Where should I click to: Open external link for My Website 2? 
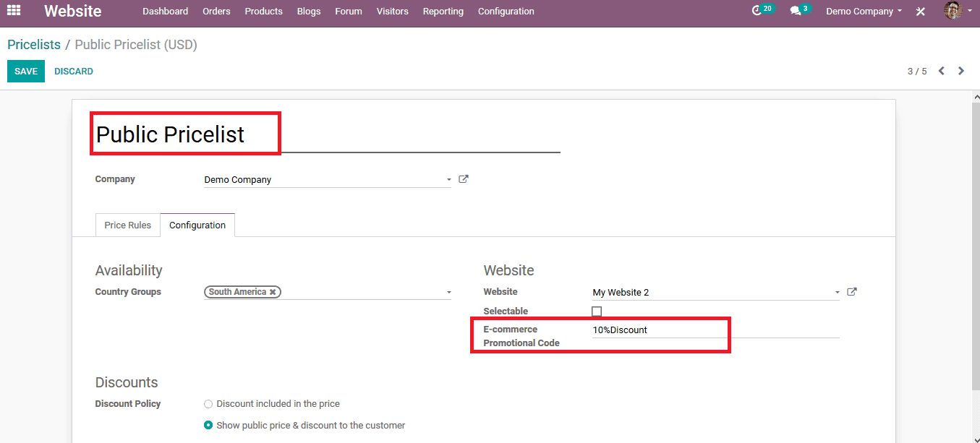point(852,292)
